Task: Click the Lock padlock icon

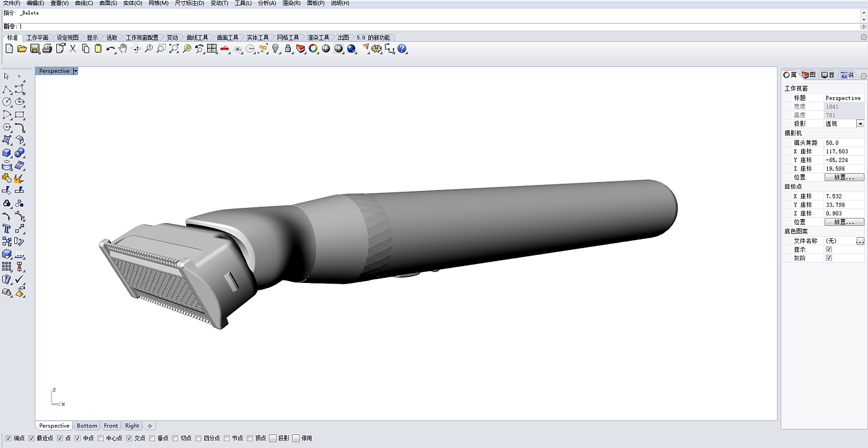Action: click(288, 48)
